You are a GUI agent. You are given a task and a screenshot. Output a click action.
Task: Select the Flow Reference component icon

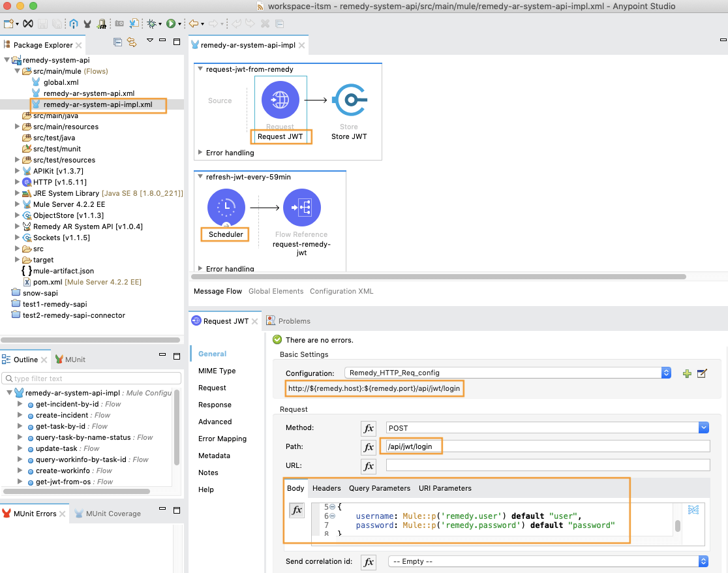pyautogui.click(x=302, y=208)
